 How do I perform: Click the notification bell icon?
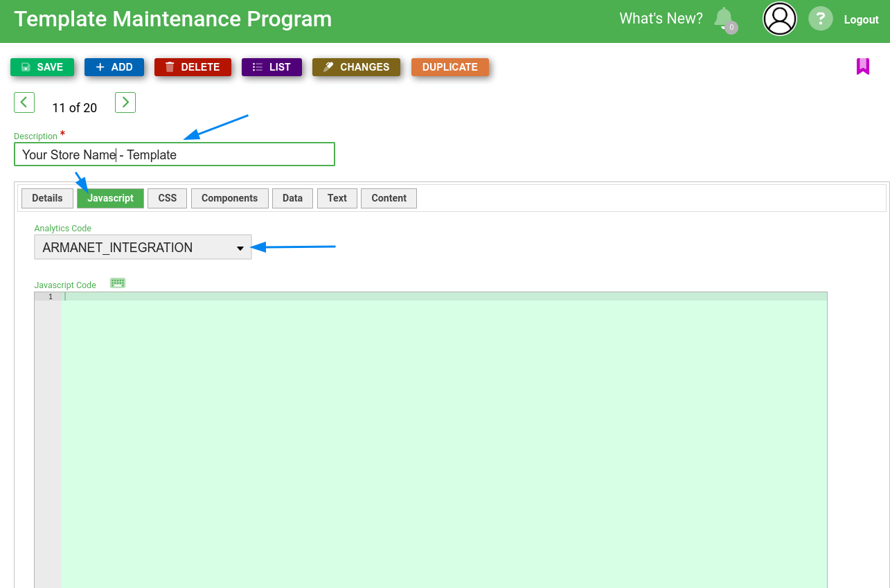click(724, 18)
